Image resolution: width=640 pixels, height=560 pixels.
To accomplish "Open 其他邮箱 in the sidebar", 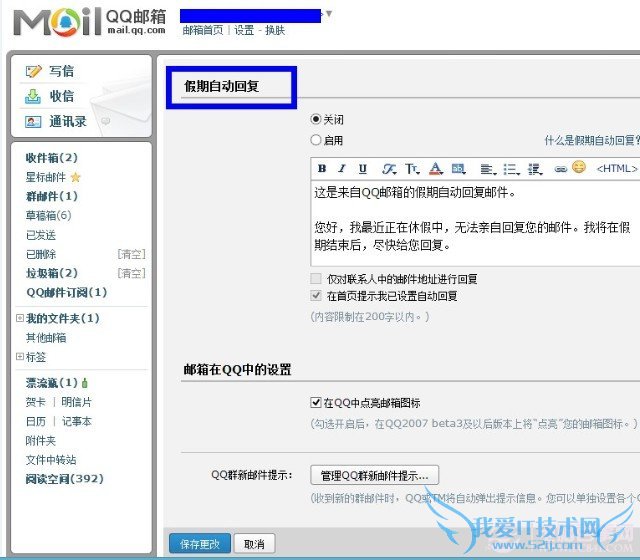I will coord(46,338).
